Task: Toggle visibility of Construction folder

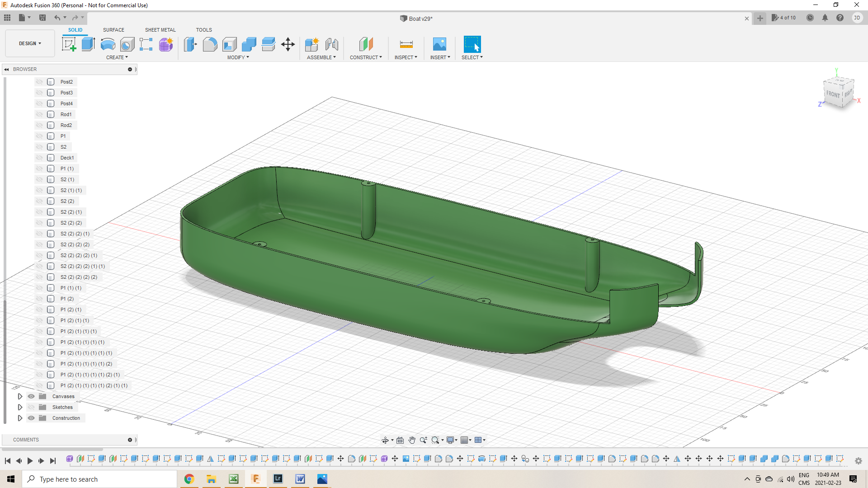Action: (x=31, y=418)
